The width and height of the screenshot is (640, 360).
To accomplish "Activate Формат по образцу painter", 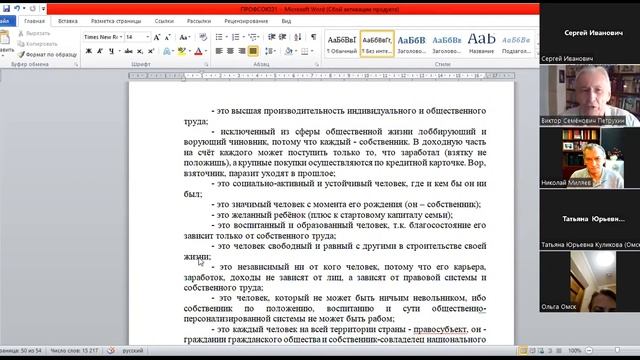I will tap(47, 54).
